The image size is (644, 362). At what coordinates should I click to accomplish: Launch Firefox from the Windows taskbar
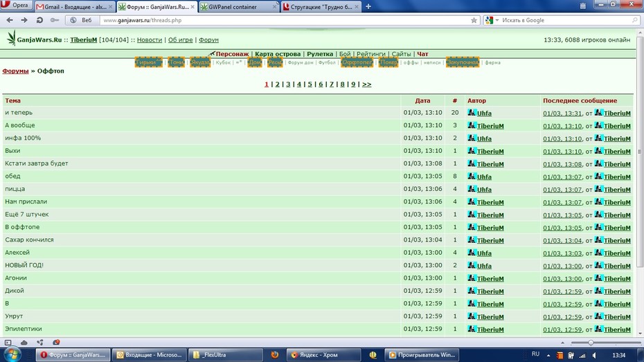[274, 354]
